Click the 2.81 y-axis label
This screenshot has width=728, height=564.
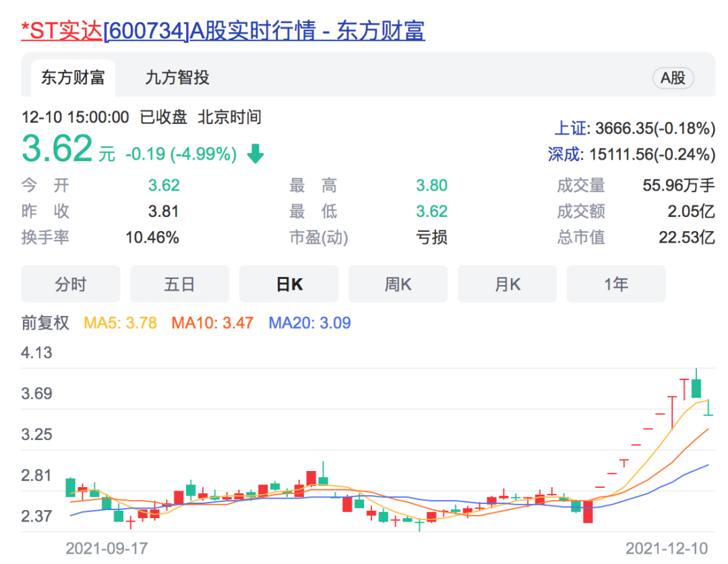(36, 475)
